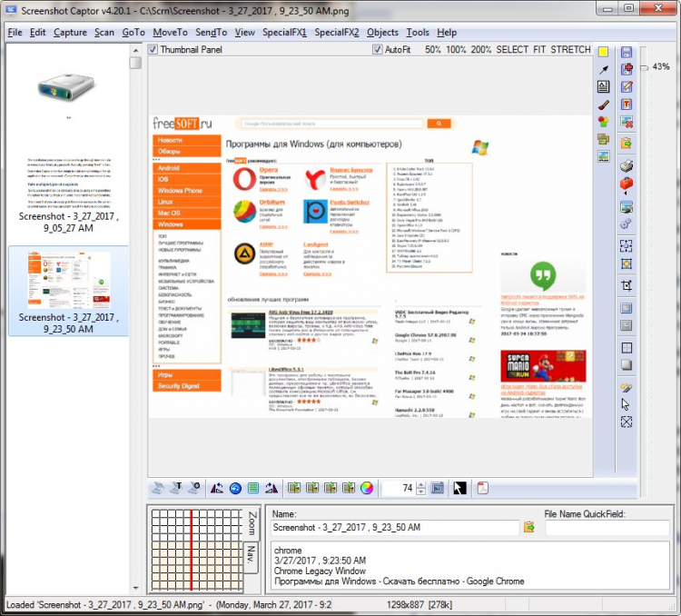Click the dashed box with X icon
Screen dimensions: 681x616
click(626, 422)
